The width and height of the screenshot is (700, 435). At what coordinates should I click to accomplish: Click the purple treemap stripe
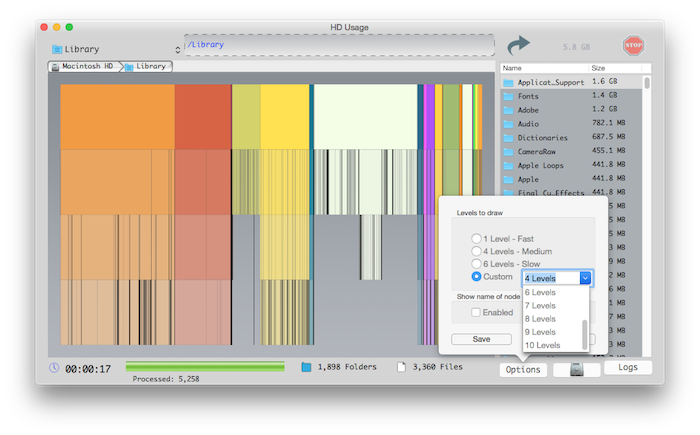pos(429,117)
